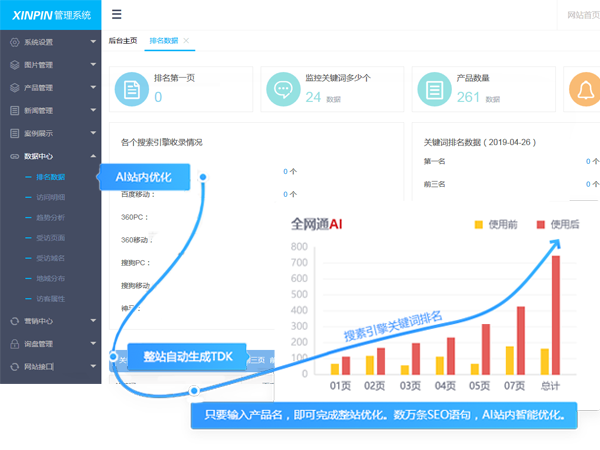Image resolution: width=600 pixels, height=450 pixels.
Task: Click the 系统设置 gear icon in sidebar
Action: click(x=13, y=42)
